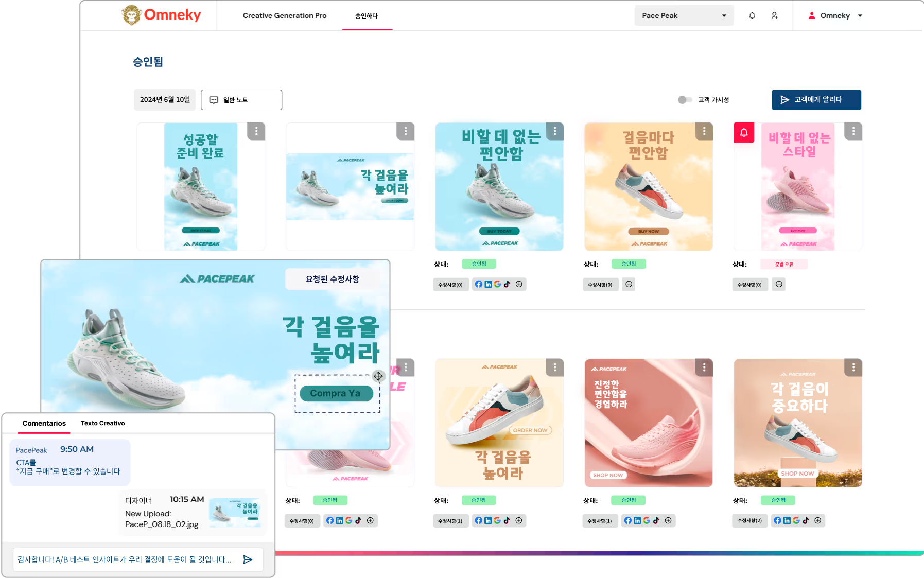Open the 일반 노트 notes button
The width and height of the screenshot is (924, 578).
pyautogui.click(x=241, y=100)
